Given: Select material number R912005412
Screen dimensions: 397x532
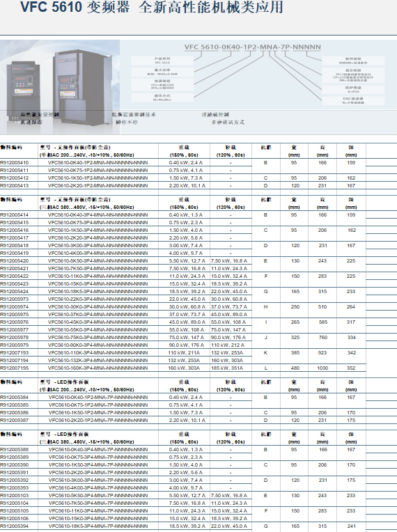Looking at the screenshot, I should (15, 178).
